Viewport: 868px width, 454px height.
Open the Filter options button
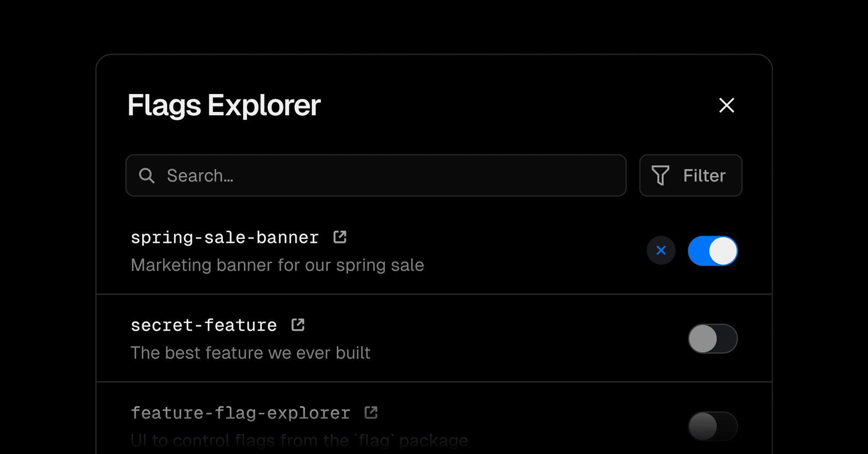point(690,175)
